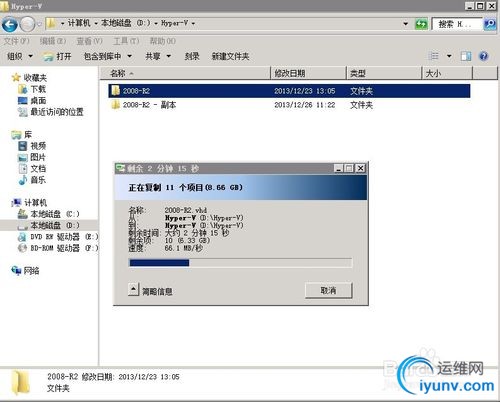This screenshot has height=402, width=500.
Task: Click Hyper-V in the address breadcrumb
Action: tap(174, 23)
